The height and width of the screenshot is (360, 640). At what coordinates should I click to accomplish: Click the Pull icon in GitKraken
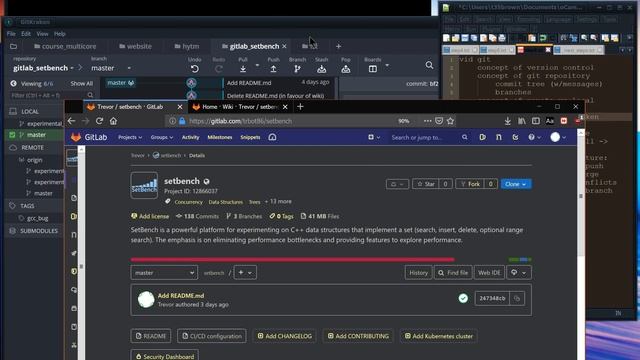[243, 69]
